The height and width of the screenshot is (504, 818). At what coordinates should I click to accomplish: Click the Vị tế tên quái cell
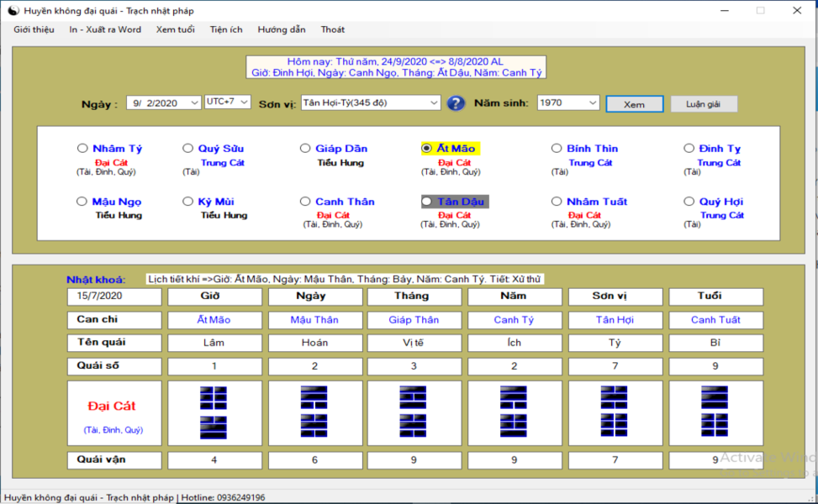pos(414,343)
